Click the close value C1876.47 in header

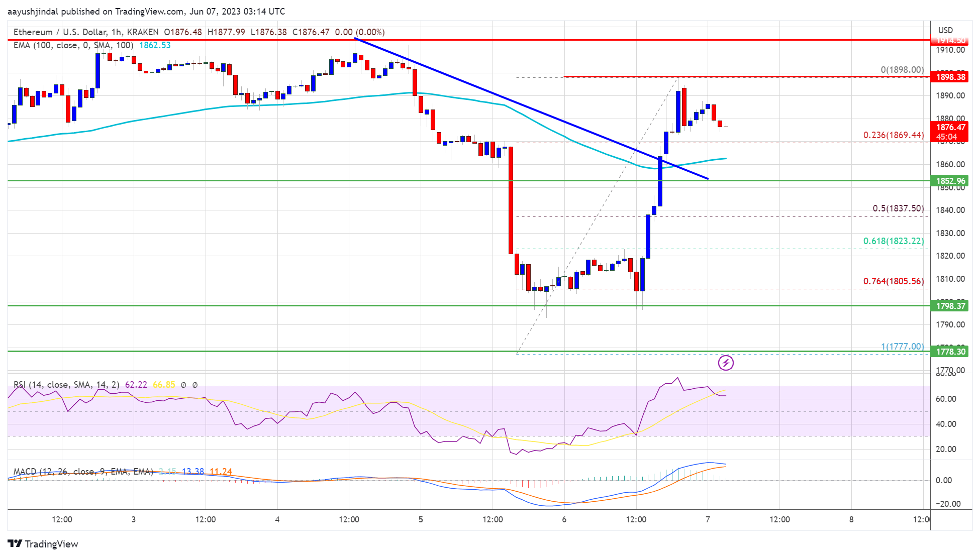[x=311, y=32]
